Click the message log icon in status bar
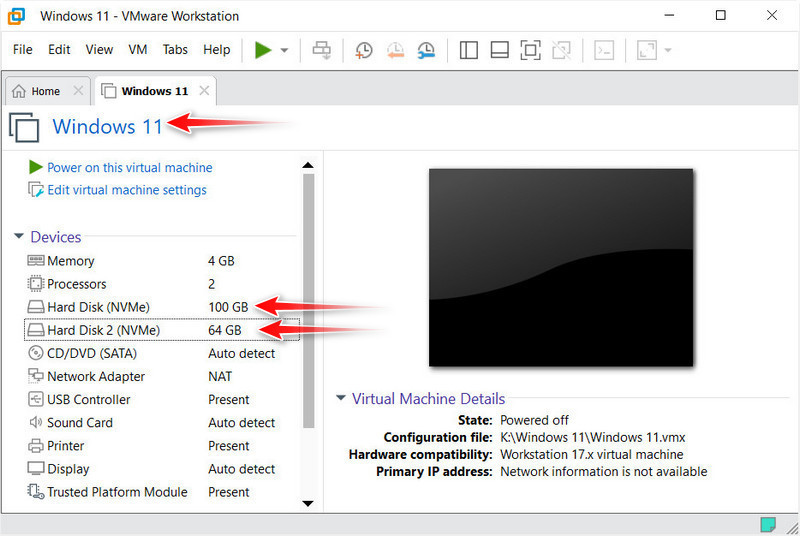This screenshot has height=536, width=800. tap(768, 524)
